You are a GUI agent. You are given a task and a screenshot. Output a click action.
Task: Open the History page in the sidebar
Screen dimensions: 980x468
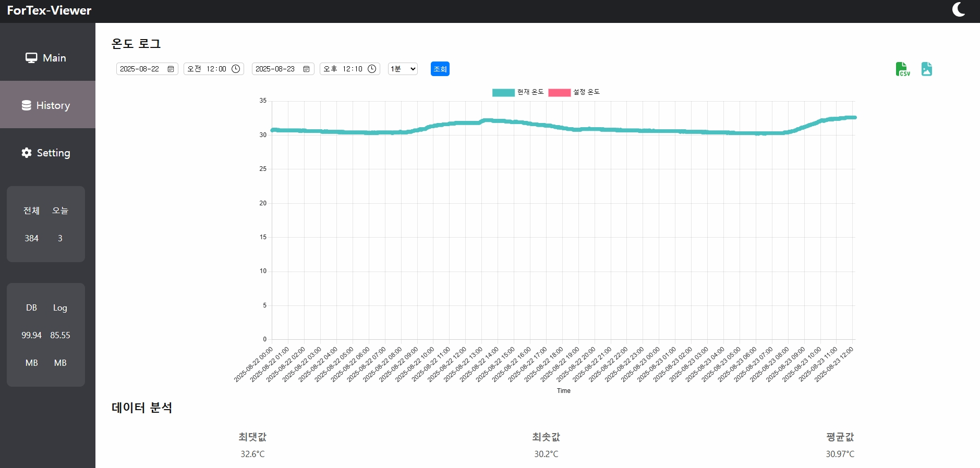pos(47,105)
